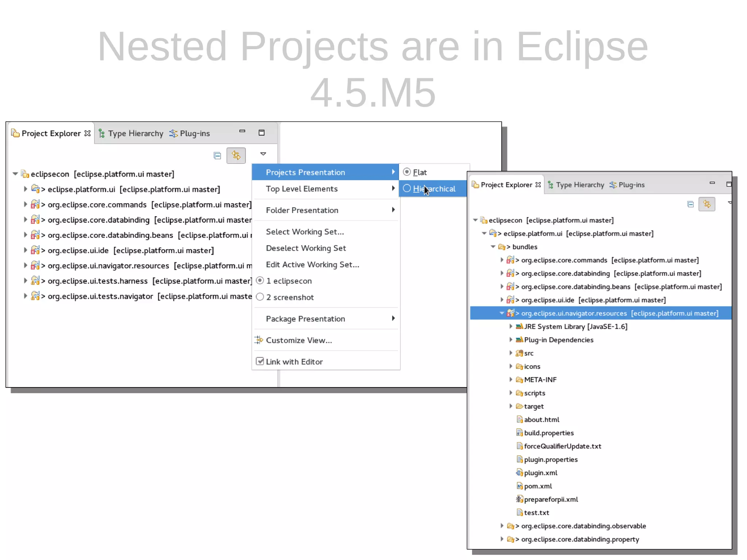Click build.properties file icon
Viewport: 747px width, 560px height.
[520, 433]
